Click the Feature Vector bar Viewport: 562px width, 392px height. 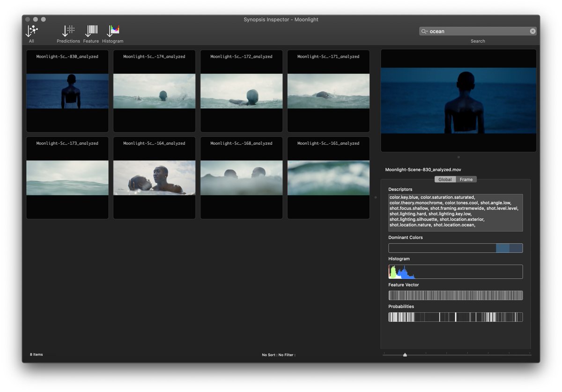456,296
